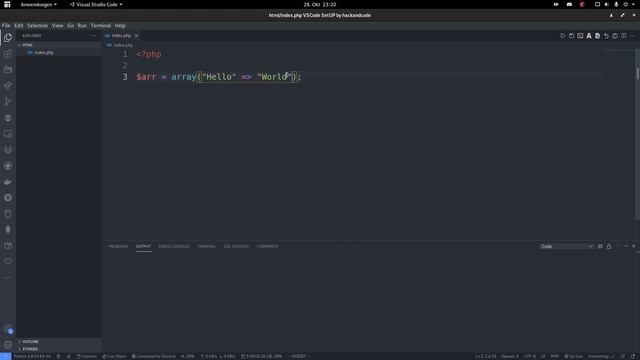Click the LF end-of-line status item
The image size is (640, 360).
(x=543, y=356)
